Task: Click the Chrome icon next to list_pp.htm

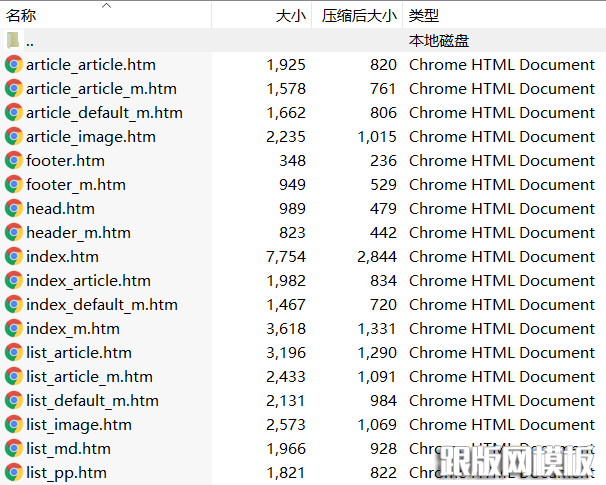Action: (x=14, y=472)
